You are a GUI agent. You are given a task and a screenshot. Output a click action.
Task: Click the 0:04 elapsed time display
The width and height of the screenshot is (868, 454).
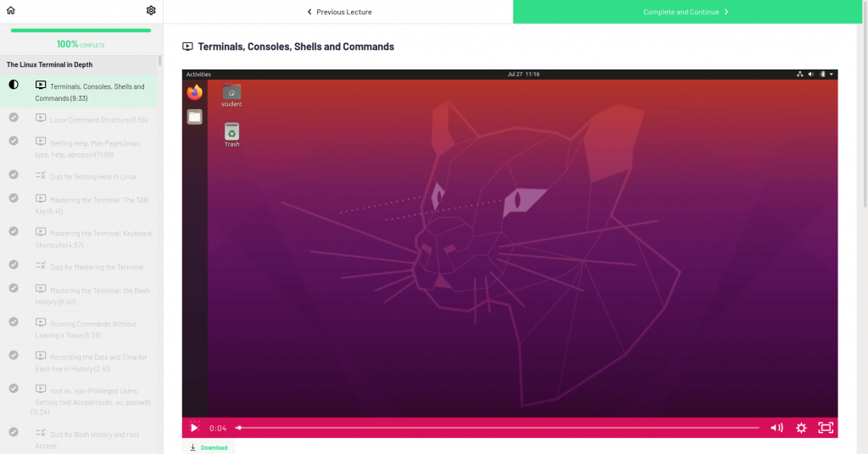pyautogui.click(x=218, y=428)
